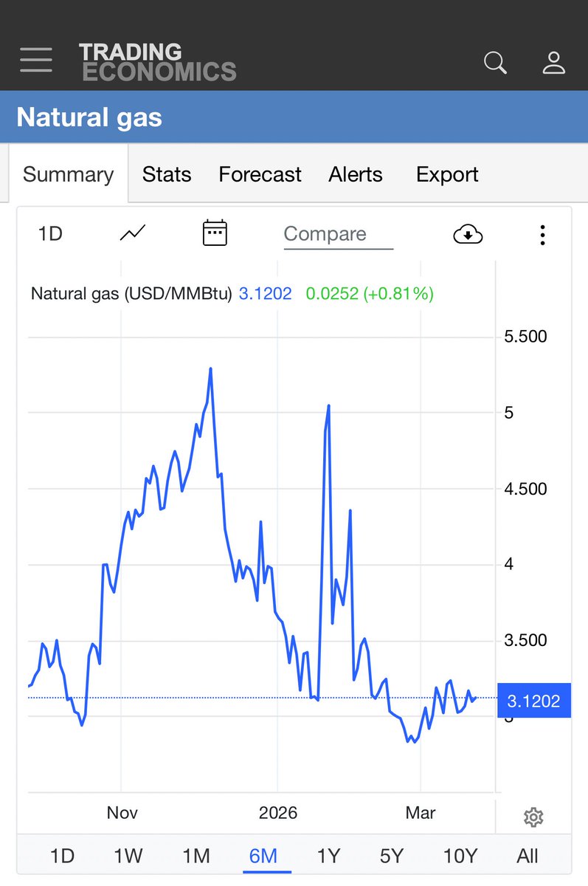The image size is (588, 886).
Task: Open the user account icon
Action: coord(553,63)
